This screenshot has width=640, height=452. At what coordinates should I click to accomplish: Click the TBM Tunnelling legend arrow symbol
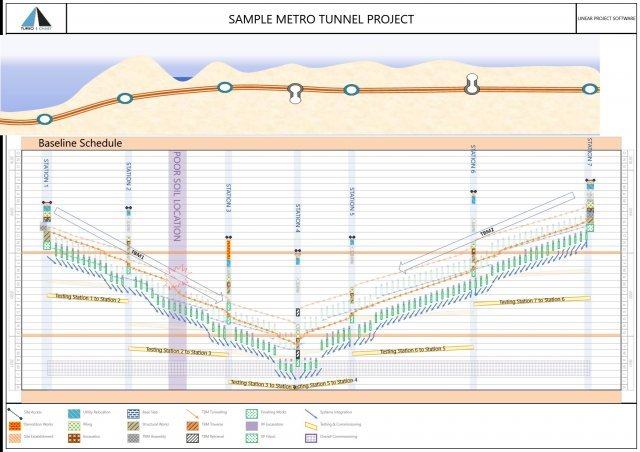[x=192, y=413]
